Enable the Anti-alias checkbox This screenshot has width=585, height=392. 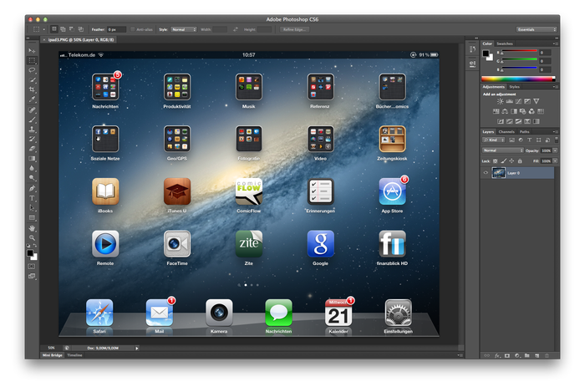coord(131,29)
